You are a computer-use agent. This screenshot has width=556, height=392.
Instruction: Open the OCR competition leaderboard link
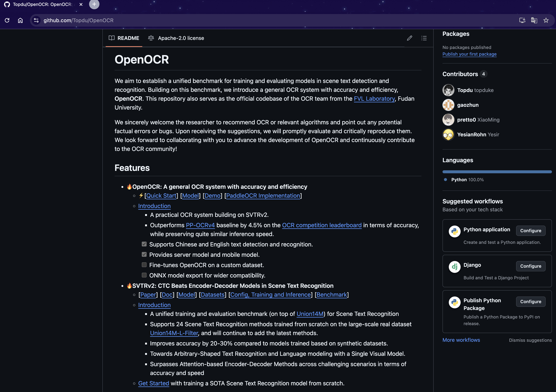[x=322, y=225]
